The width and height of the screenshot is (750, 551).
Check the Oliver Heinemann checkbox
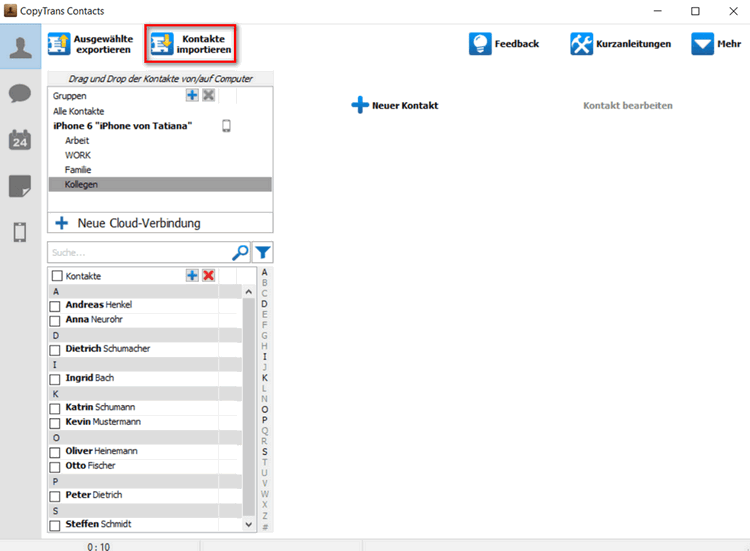(55, 452)
